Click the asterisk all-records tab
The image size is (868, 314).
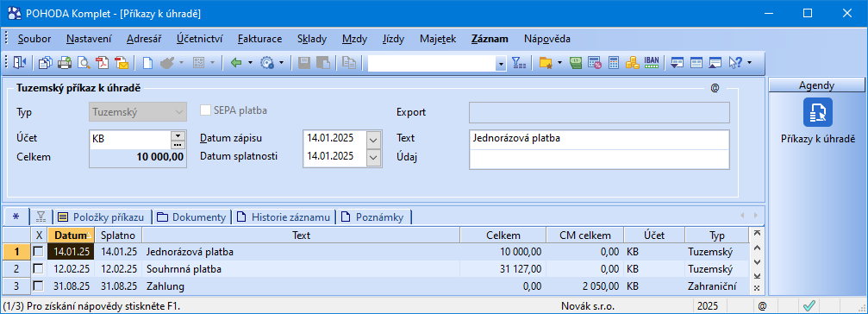(16, 217)
